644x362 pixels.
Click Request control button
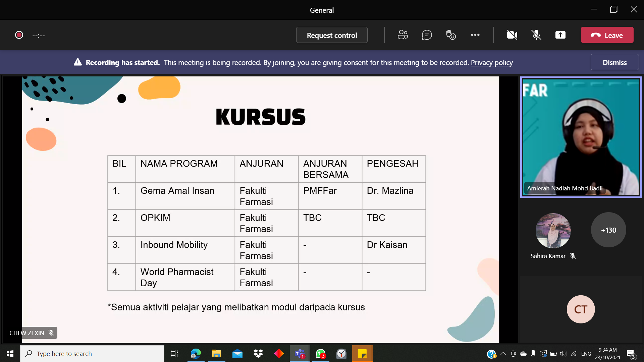pyautogui.click(x=331, y=35)
